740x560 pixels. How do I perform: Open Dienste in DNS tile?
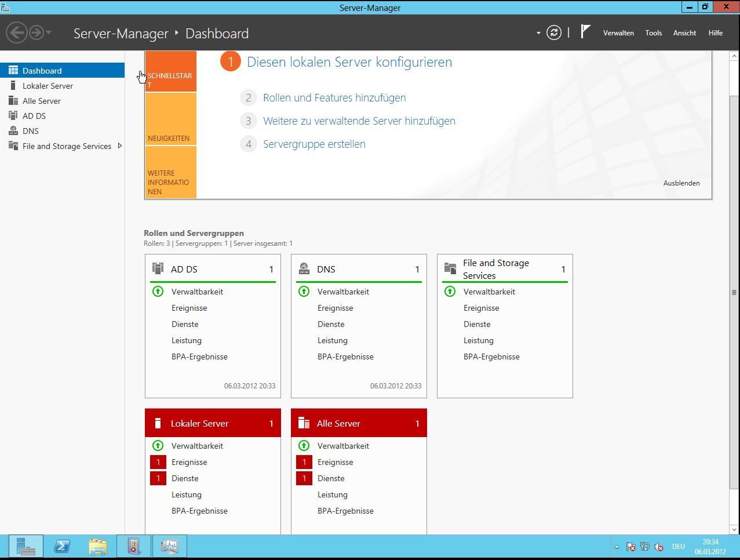(331, 324)
